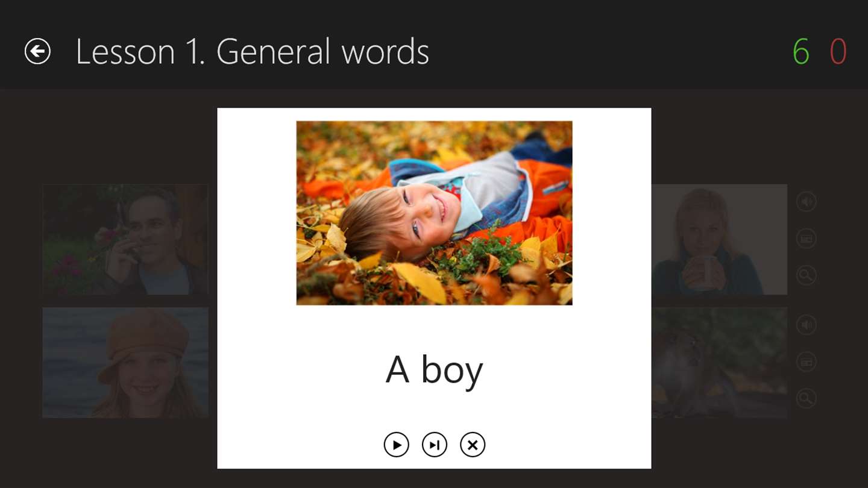The height and width of the screenshot is (488, 868).
Task: Select the woman holding mug thumbnail
Action: point(719,239)
